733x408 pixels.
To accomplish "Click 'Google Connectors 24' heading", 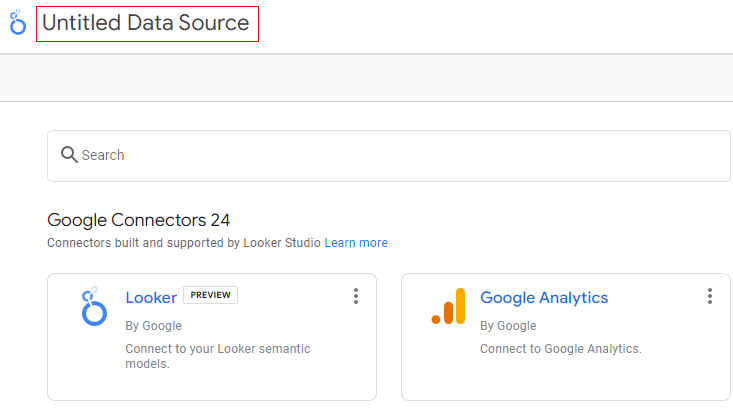I will tap(138, 220).
